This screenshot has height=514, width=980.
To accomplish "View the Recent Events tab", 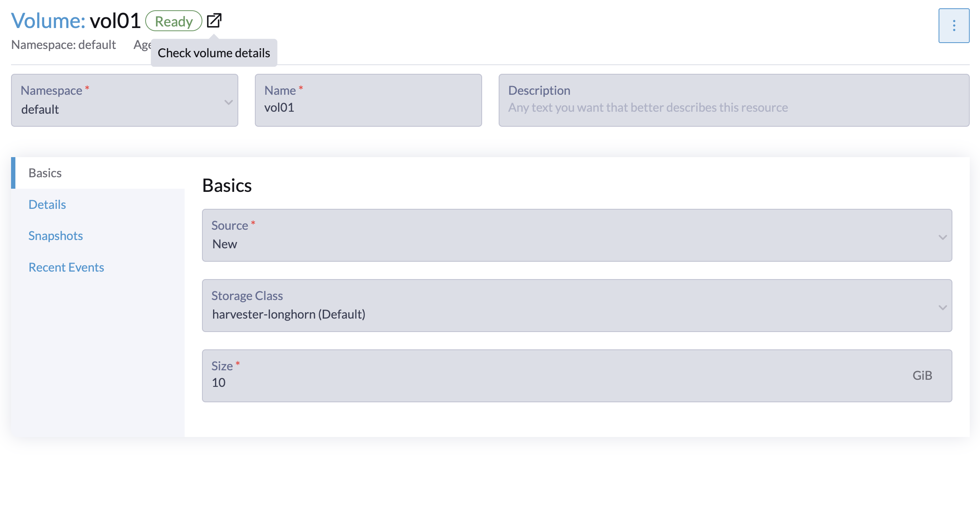I will tap(66, 267).
